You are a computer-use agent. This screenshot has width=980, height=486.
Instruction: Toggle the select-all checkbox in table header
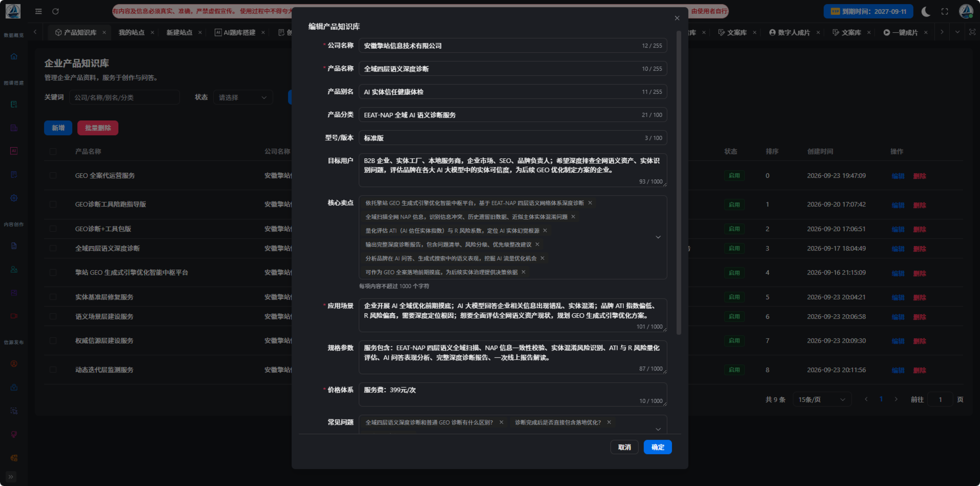coord(53,152)
